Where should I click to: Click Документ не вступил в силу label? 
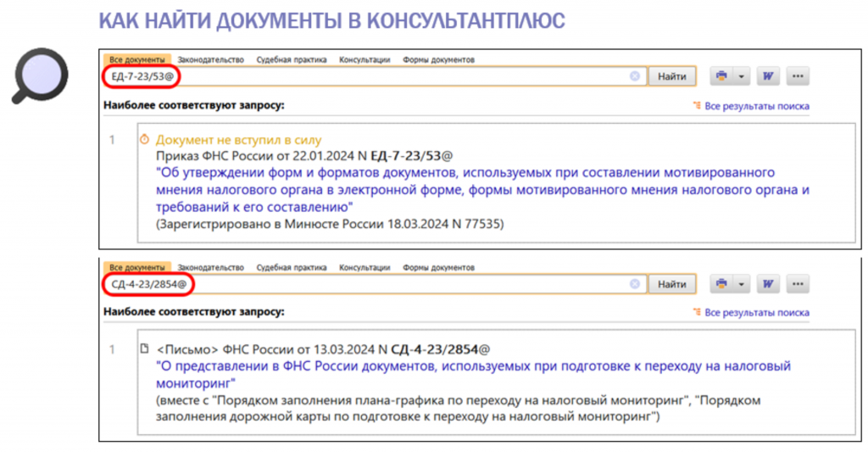[238, 140]
